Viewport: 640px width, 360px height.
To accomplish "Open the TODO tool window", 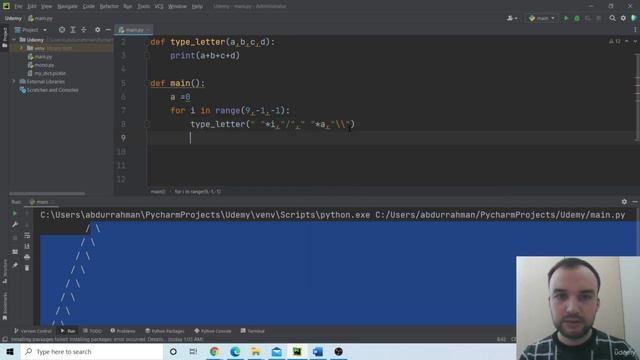I will [x=92, y=331].
